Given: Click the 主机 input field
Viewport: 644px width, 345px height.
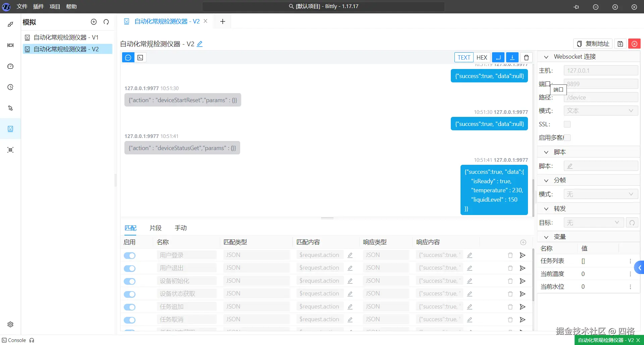Looking at the screenshot, I should click(601, 71).
